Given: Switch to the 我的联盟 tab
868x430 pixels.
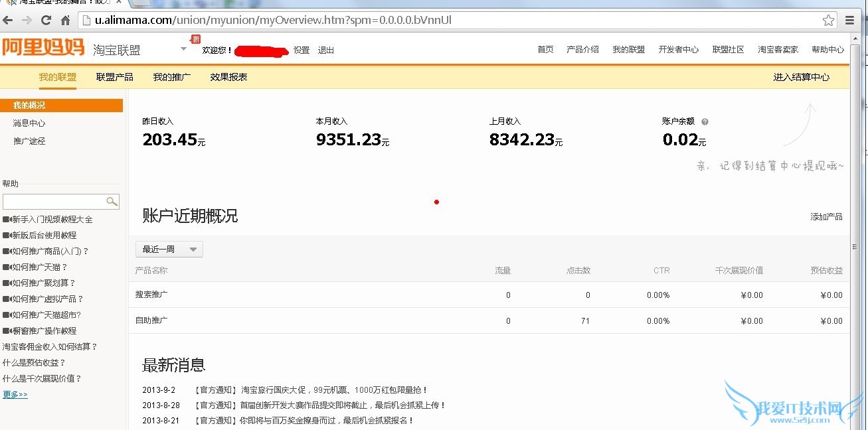Looking at the screenshot, I should 57,77.
